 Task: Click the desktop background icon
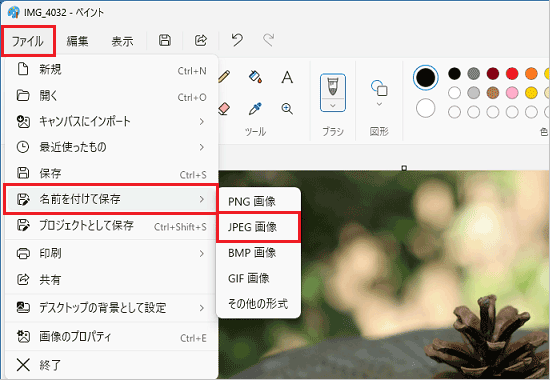pos(23,308)
